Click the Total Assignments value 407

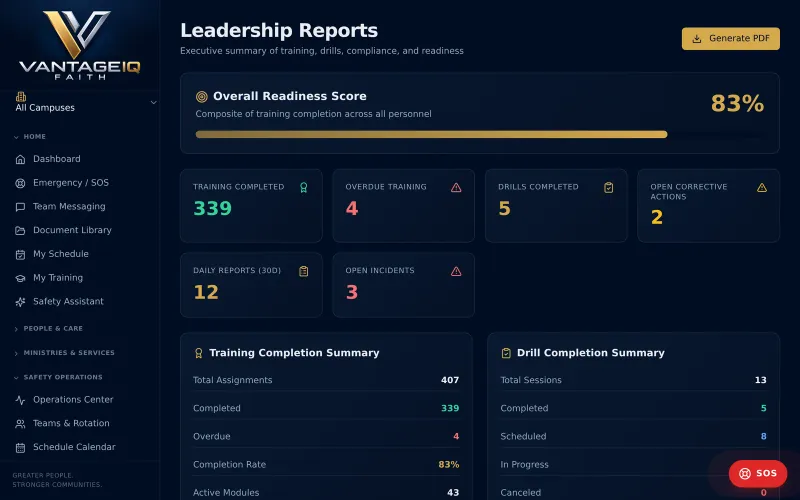tap(450, 380)
